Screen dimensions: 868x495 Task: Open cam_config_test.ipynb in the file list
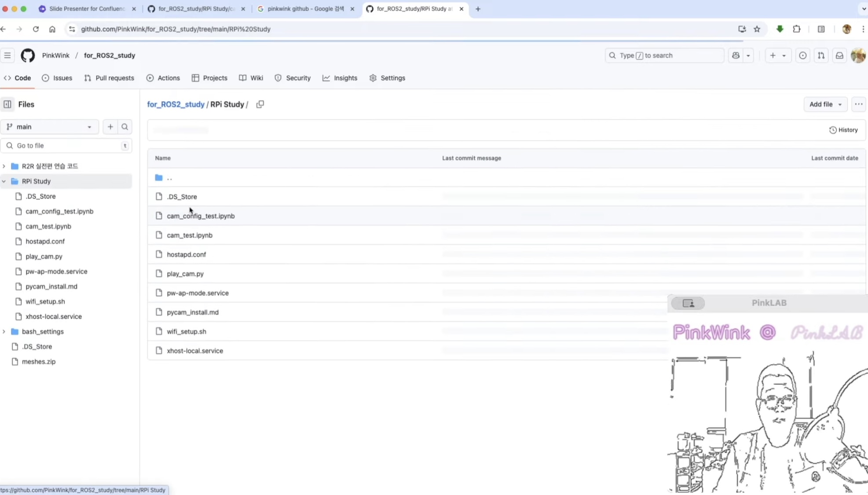(x=201, y=216)
